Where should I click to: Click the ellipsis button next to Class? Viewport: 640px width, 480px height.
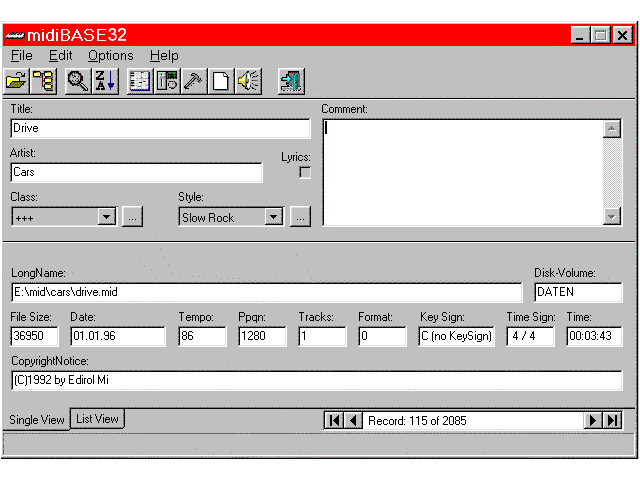132,217
